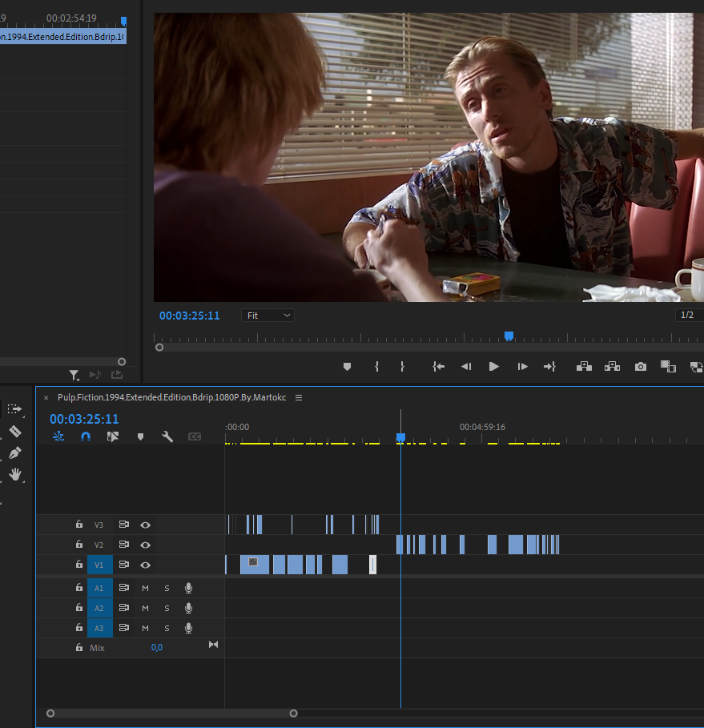
Task: Toggle V2 track visibility eye
Action: pyautogui.click(x=145, y=545)
